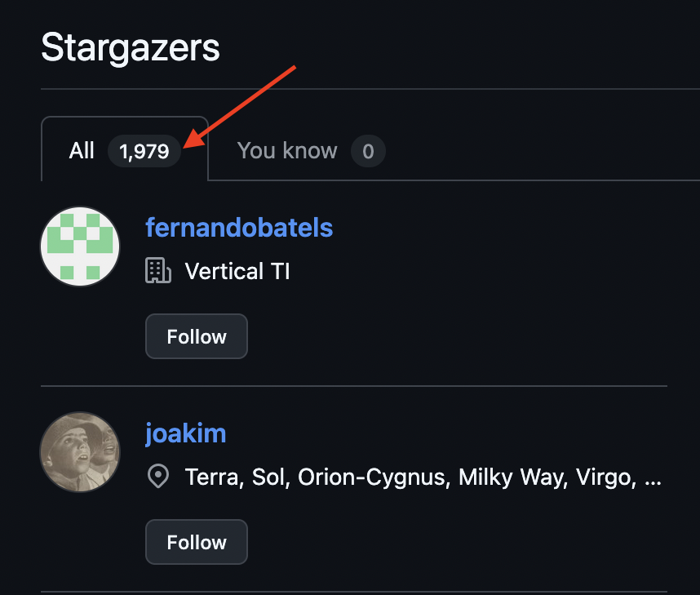Click the Stargazers page heading
This screenshot has width=700, height=595.
click(131, 47)
